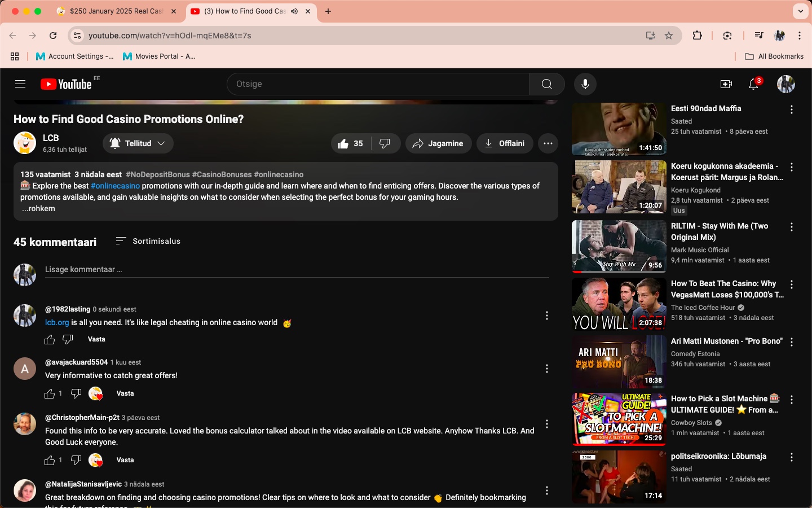Go back to previous page

12,36
